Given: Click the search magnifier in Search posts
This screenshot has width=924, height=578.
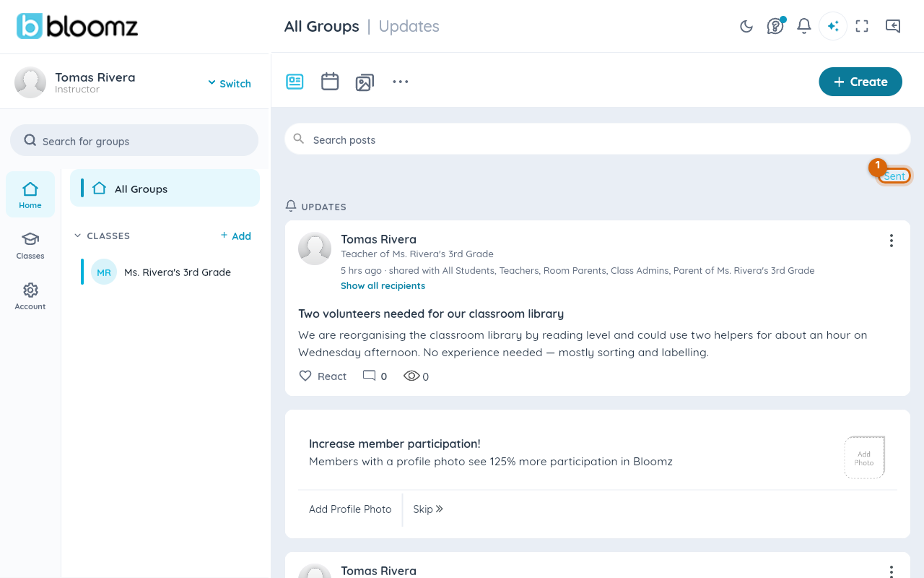Looking at the screenshot, I should click(x=298, y=139).
